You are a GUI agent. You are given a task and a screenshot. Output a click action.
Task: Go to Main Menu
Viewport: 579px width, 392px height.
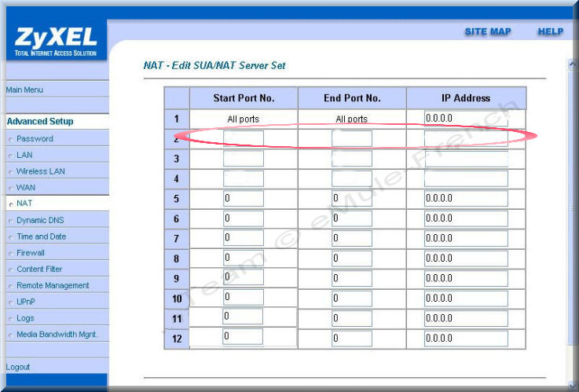[24, 90]
